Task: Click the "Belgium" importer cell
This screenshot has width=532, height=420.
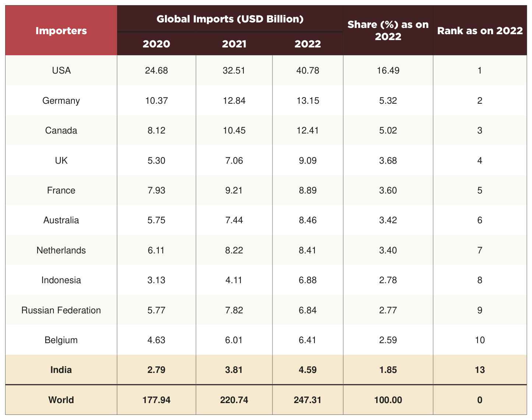Action: tap(61, 340)
